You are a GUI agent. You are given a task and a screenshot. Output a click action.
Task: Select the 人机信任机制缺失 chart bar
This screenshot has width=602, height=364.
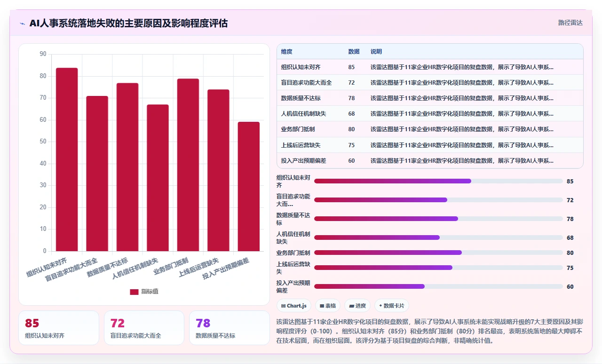tap(158, 178)
